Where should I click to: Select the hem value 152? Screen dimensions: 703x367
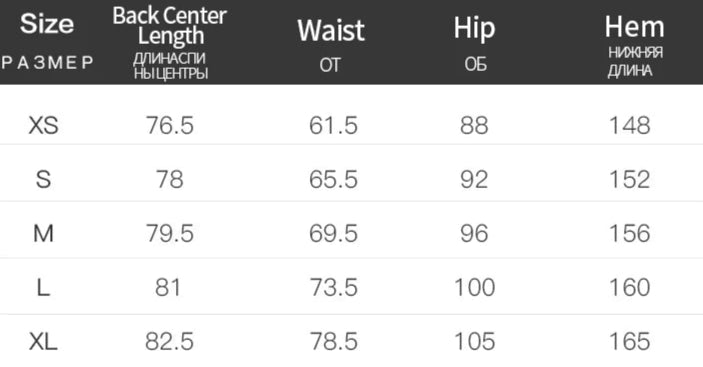(x=630, y=179)
